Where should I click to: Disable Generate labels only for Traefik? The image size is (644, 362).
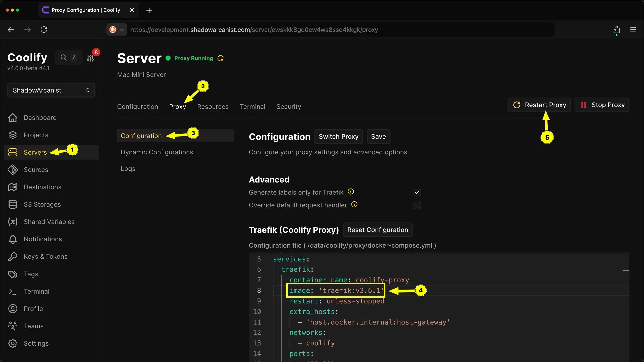coord(417,192)
